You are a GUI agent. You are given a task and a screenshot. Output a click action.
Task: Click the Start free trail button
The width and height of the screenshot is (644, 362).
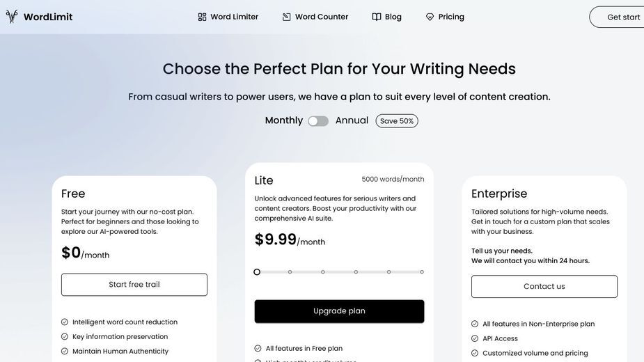click(x=134, y=285)
